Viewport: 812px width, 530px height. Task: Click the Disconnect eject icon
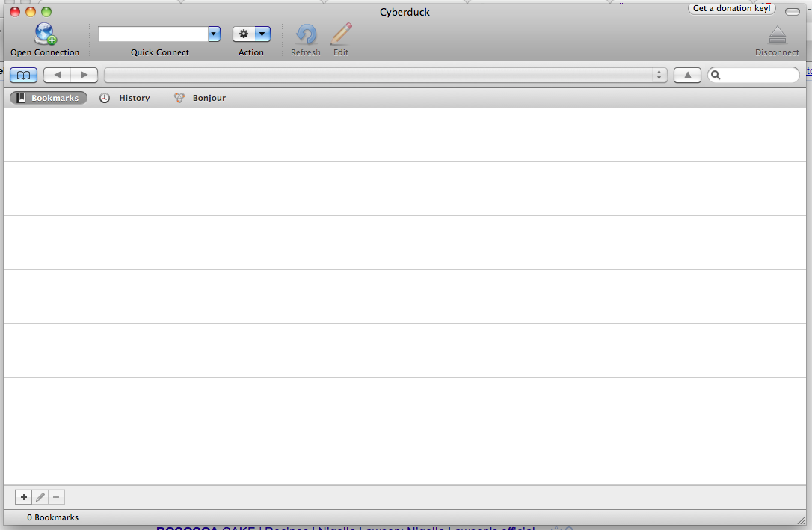pyautogui.click(x=777, y=35)
